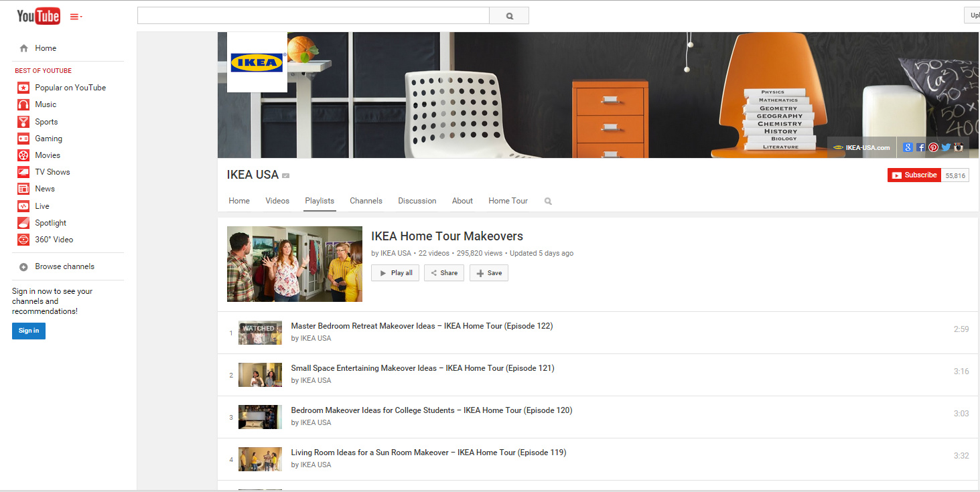The width and height of the screenshot is (980, 492).
Task: Open Popular on YouTube icon
Action: [x=23, y=88]
